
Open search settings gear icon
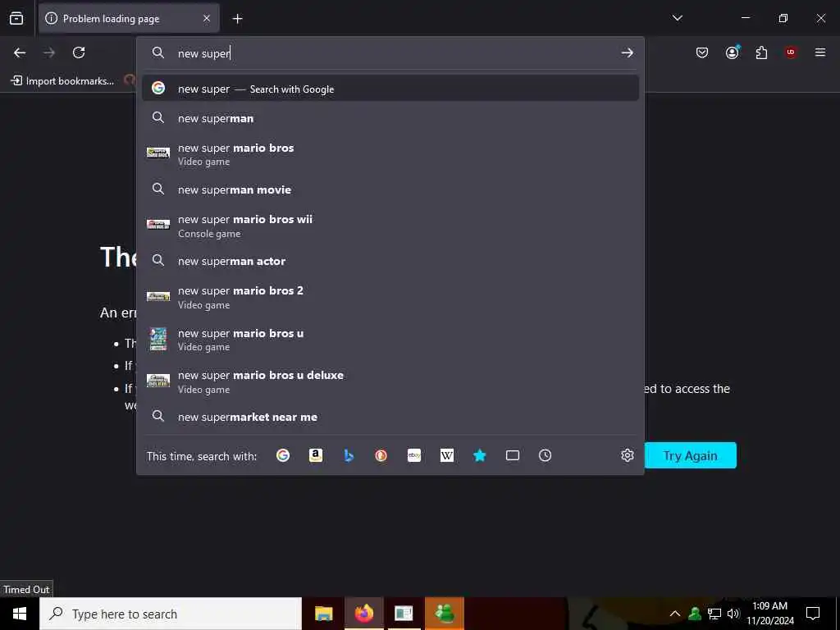(x=628, y=455)
